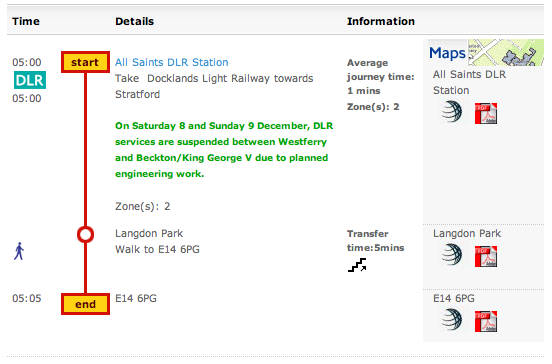Click the Time column header
This screenshot has width=552, height=364.
coord(26,21)
